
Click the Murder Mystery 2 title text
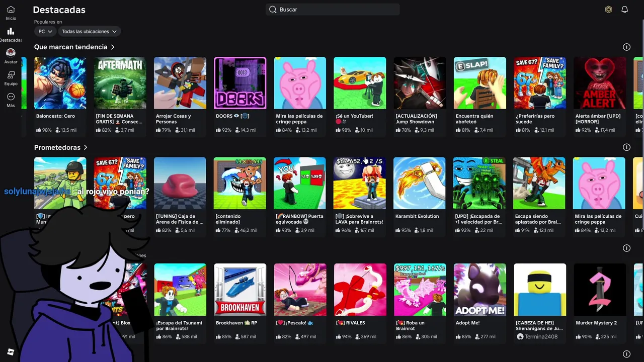tap(596, 323)
